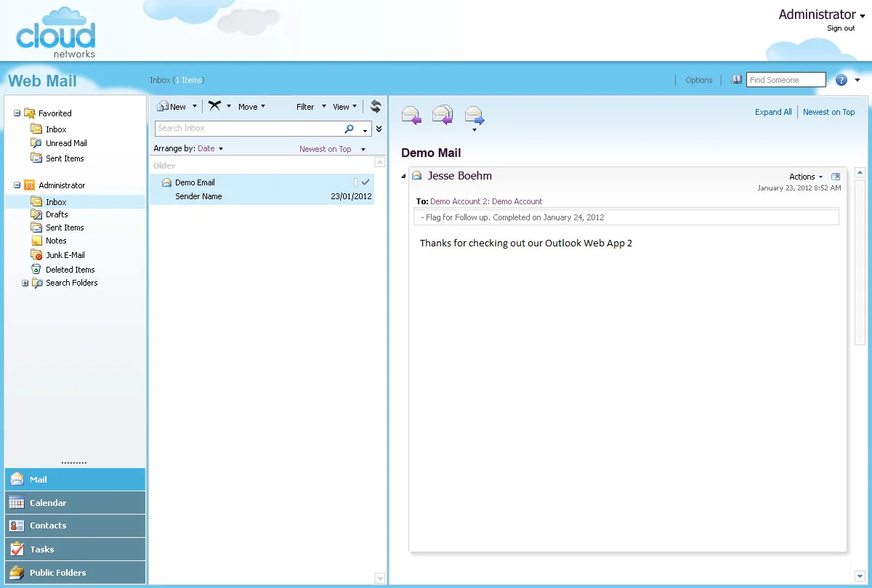The height and width of the screenshot is (588, 872).
Task: Open the Notes folder
Action: [56, 241]
